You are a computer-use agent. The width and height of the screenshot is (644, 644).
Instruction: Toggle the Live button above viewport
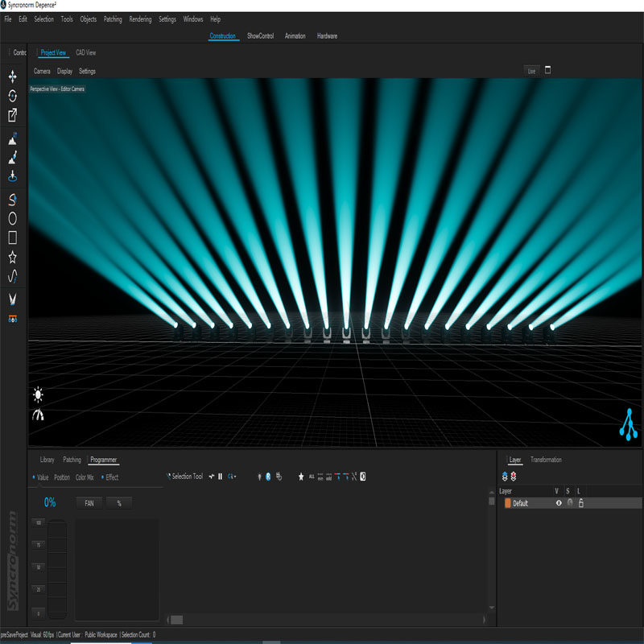point(531,71)
